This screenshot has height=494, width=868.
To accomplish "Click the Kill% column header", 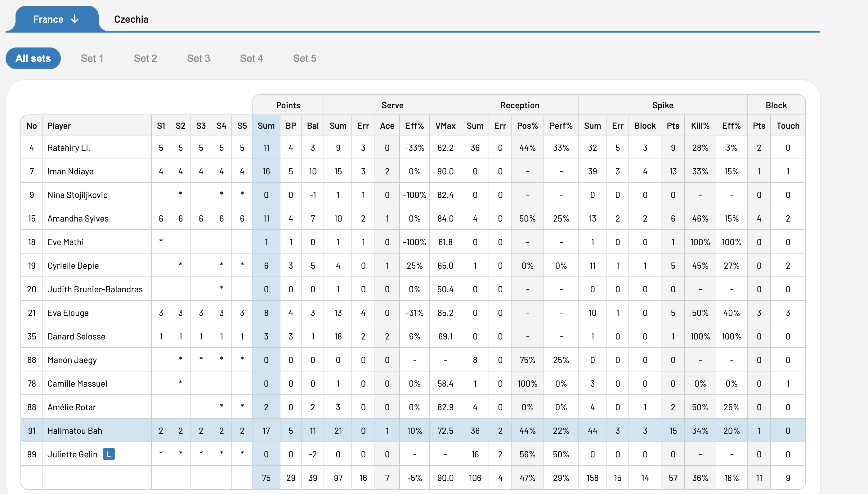I will (x=700, y=126).
